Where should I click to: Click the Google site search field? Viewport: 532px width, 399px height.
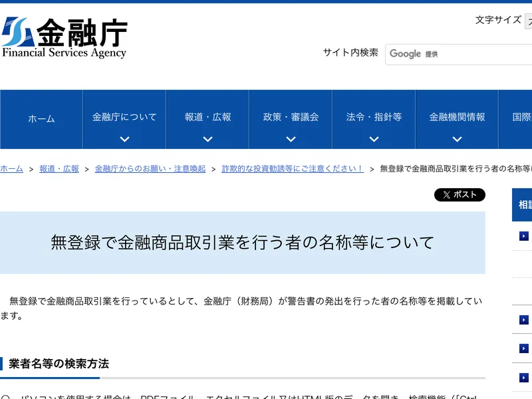pos(458,55)
